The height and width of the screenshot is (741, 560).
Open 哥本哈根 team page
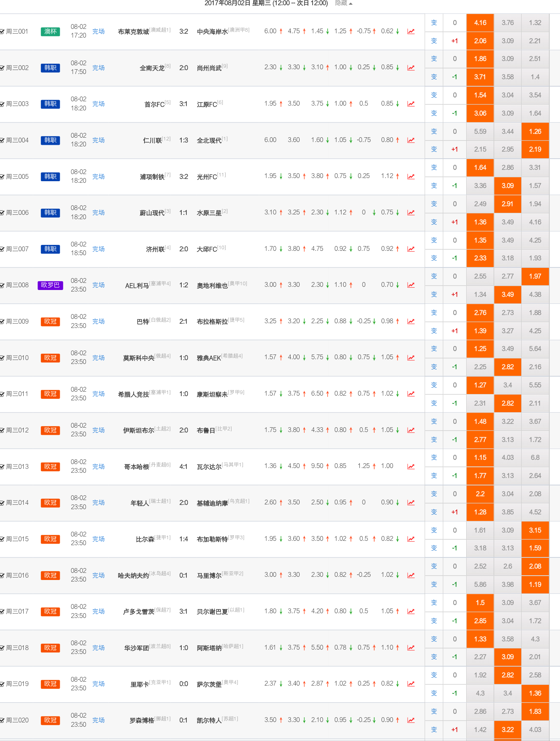pyautogui.click(x=137, y=467)
